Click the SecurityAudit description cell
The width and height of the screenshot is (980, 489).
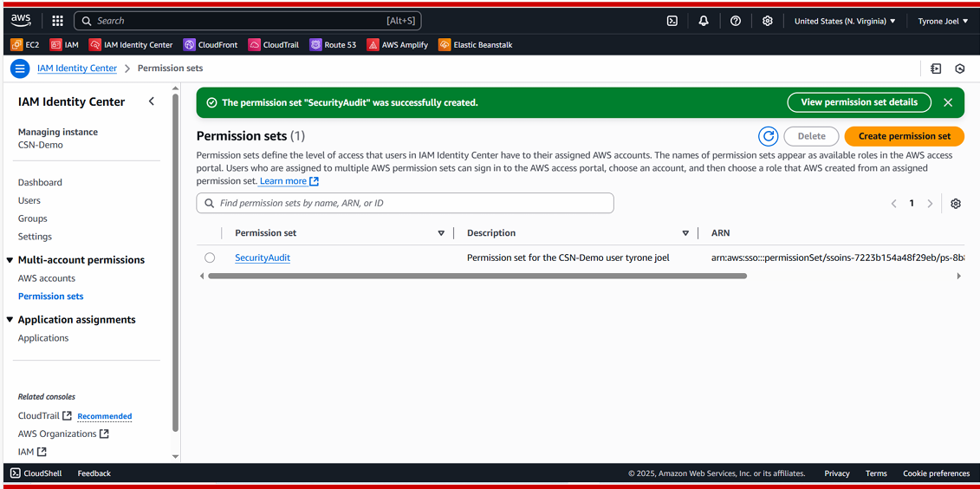tap(568, 258)
